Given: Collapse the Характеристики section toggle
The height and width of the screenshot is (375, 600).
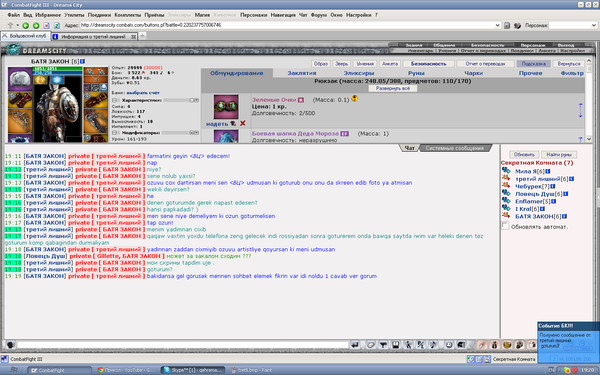Looking at the screenshot, I should coord(115,100).
